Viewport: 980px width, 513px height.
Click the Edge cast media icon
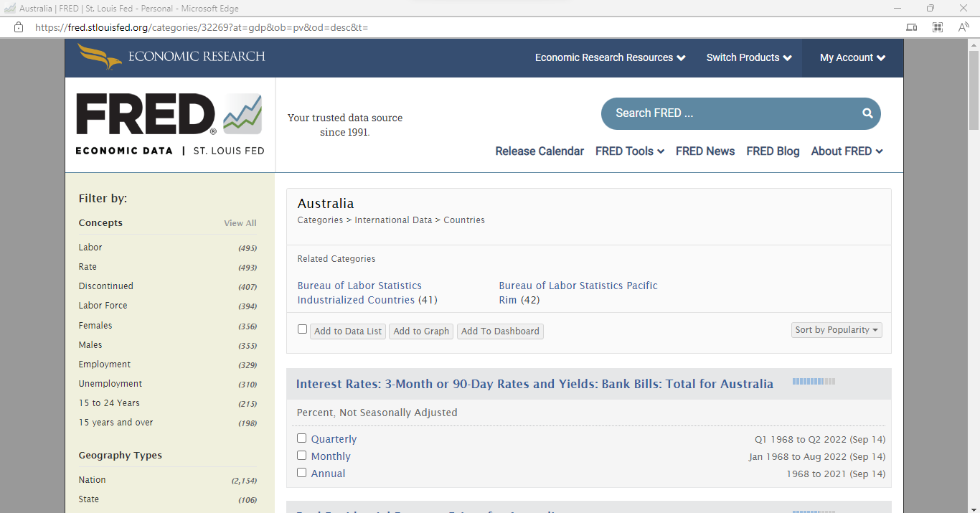coord(911,27)
